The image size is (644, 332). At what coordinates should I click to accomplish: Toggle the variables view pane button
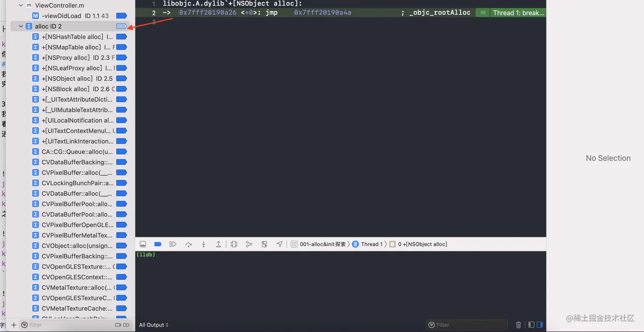click(x=531, y=325)
